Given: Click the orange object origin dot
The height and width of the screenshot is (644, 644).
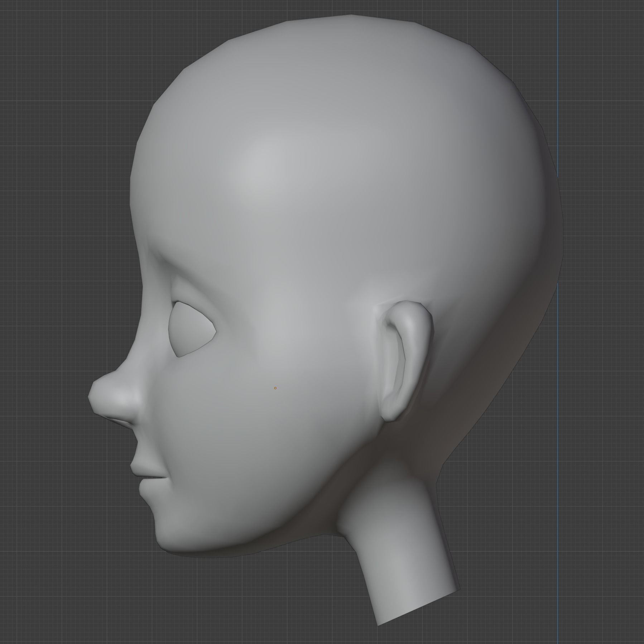Looking at the screenshot, I should [275, 388].
